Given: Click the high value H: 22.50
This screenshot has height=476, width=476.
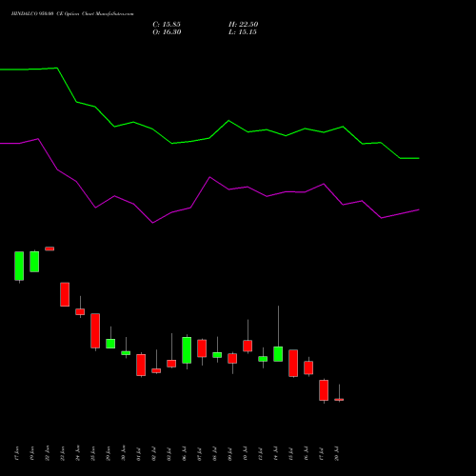Looking at the screenshot, I should (243, 25).
